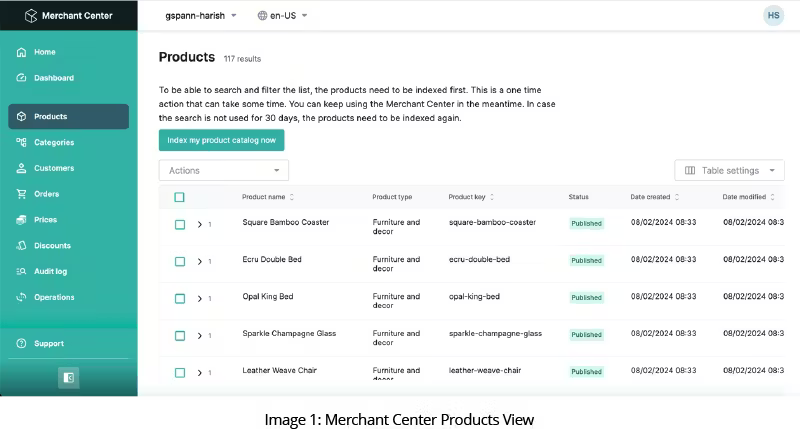
Task: Open the Categories tree icon
Action: (21, 142)
